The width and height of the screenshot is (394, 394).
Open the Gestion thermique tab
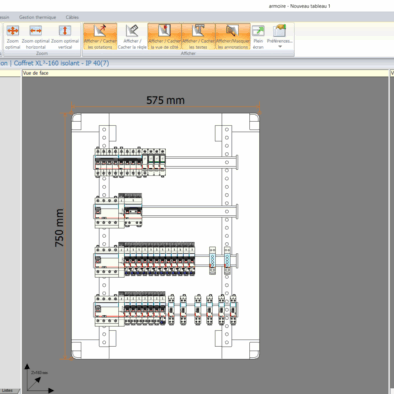37,17
